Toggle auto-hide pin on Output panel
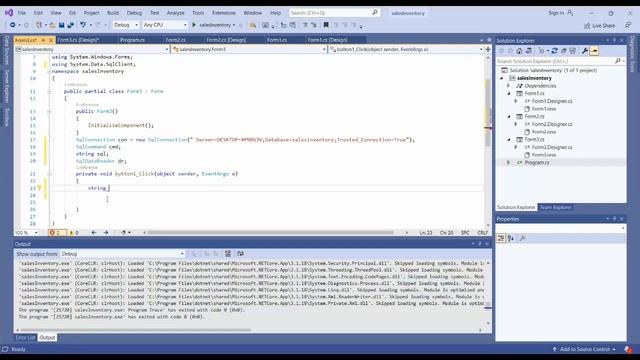Screen dimensions: 640x360 tap(480, 244)
